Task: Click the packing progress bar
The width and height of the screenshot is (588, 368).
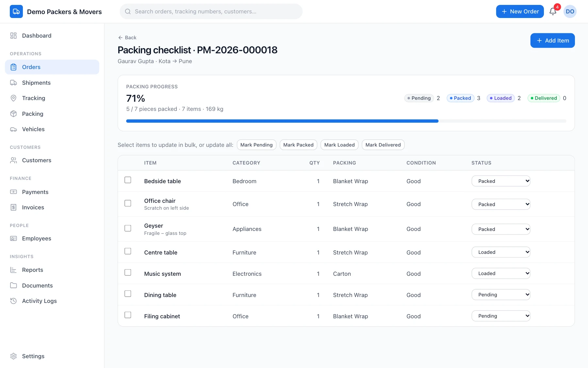Action: pos(346,121)
